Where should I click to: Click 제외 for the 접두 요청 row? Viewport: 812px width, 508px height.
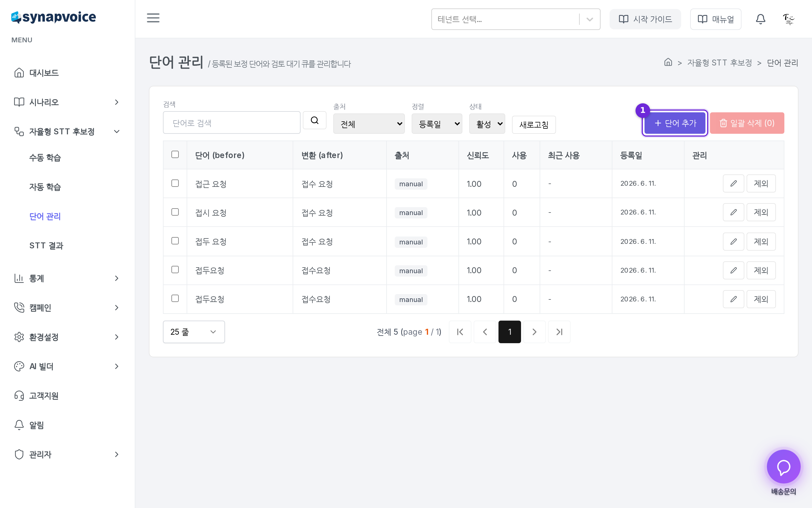(761, 242)
